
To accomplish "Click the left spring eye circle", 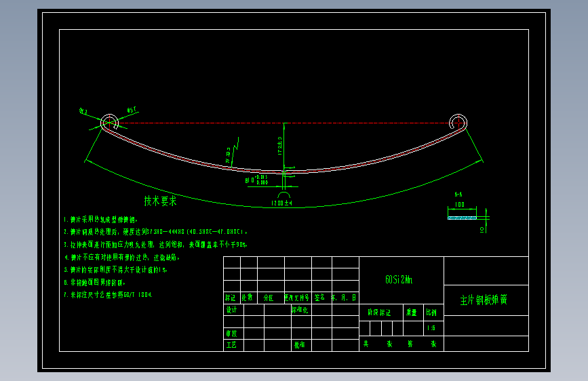I will click(x=109, y=123).
